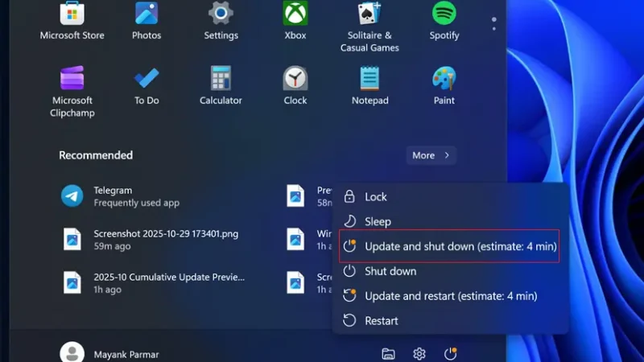
Task: Launch the To Do app
Action: pos(147,85)
